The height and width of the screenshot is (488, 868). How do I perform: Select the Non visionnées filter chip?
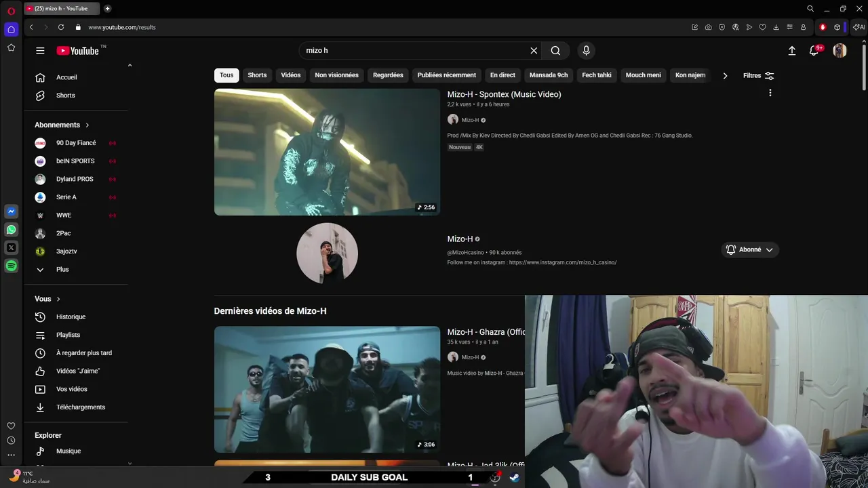click(x=336, y=75)
